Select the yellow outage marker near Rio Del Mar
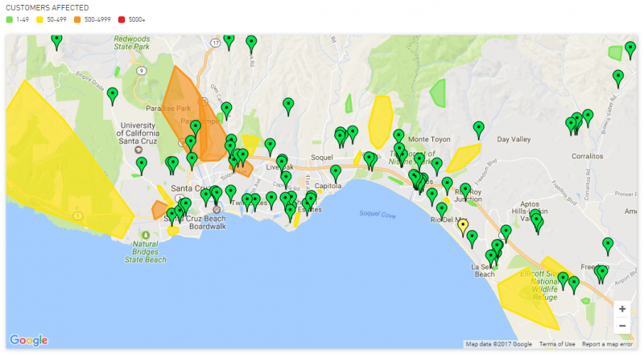 pos(463,224)
